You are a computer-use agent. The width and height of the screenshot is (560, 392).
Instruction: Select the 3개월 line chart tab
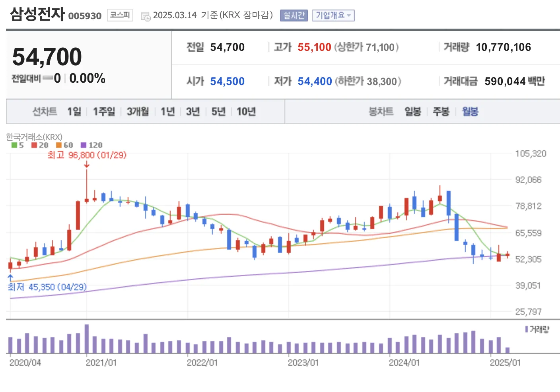tap(138, 112)
